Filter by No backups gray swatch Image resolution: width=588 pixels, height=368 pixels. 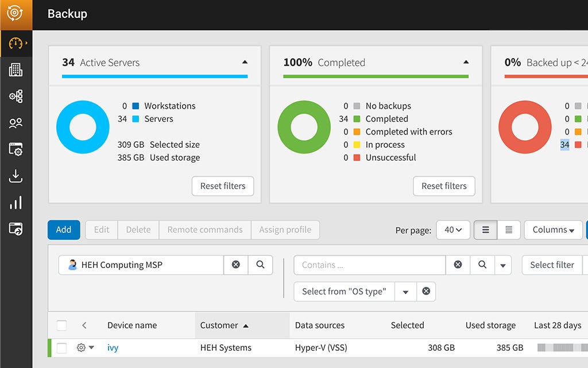[357, 106]
